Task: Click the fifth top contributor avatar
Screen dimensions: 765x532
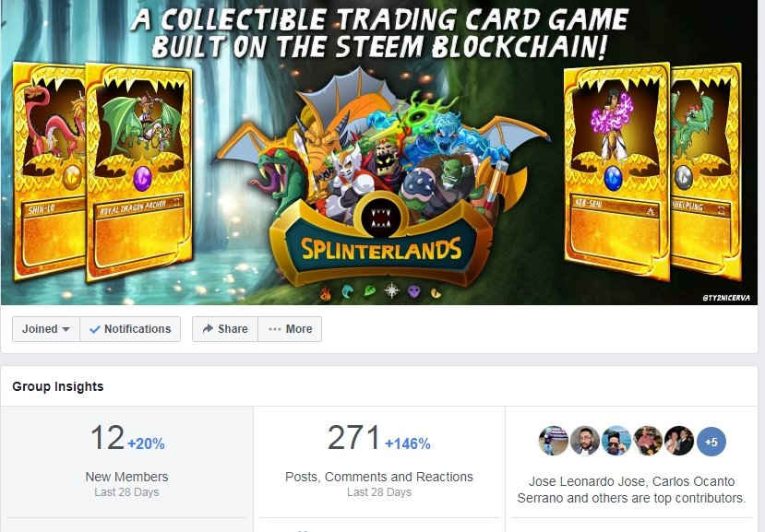Action: pos(679,441)
